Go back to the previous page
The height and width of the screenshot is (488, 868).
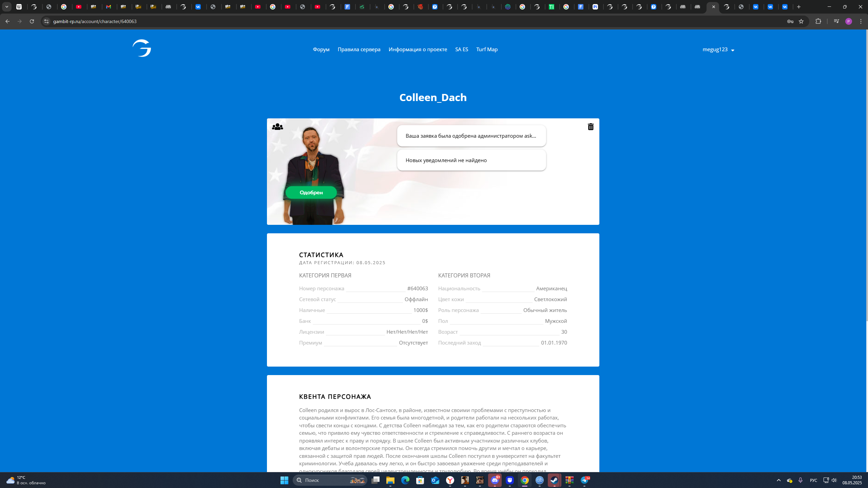[x=7, y=21]
